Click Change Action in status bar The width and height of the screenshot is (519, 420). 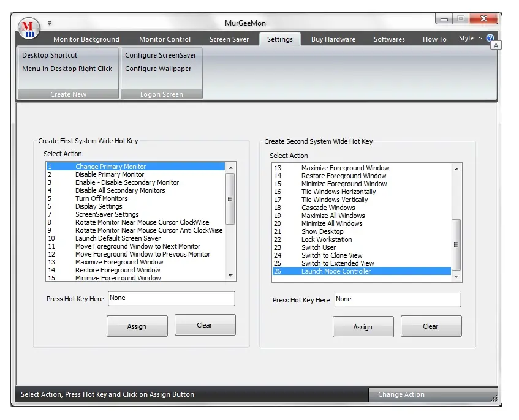[401, 394]
